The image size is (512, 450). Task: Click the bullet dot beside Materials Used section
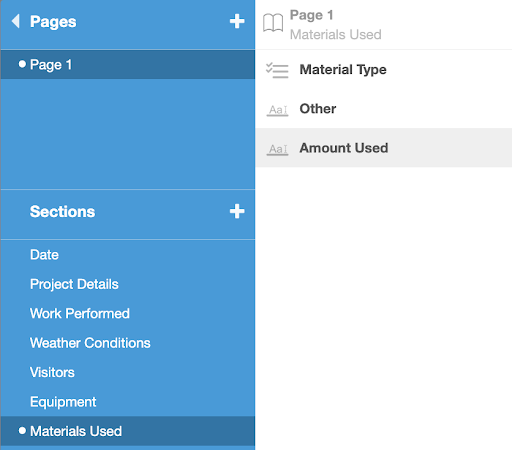coord(22,431)
